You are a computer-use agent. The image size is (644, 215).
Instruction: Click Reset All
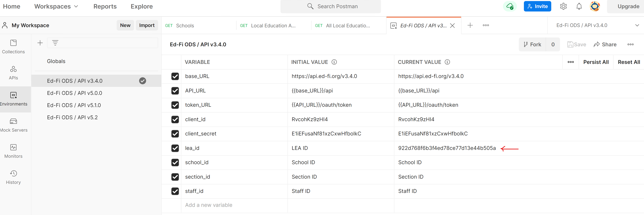point(629,62)
